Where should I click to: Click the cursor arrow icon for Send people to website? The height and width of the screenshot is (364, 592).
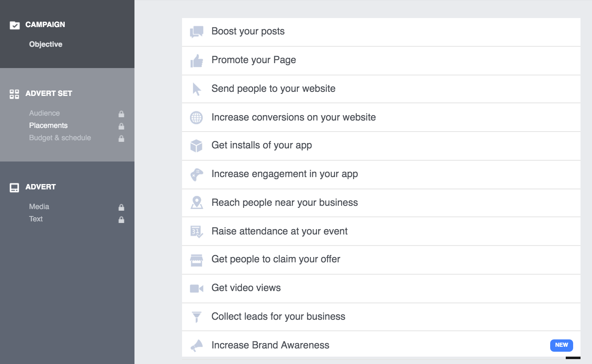(x=197, y=89)
